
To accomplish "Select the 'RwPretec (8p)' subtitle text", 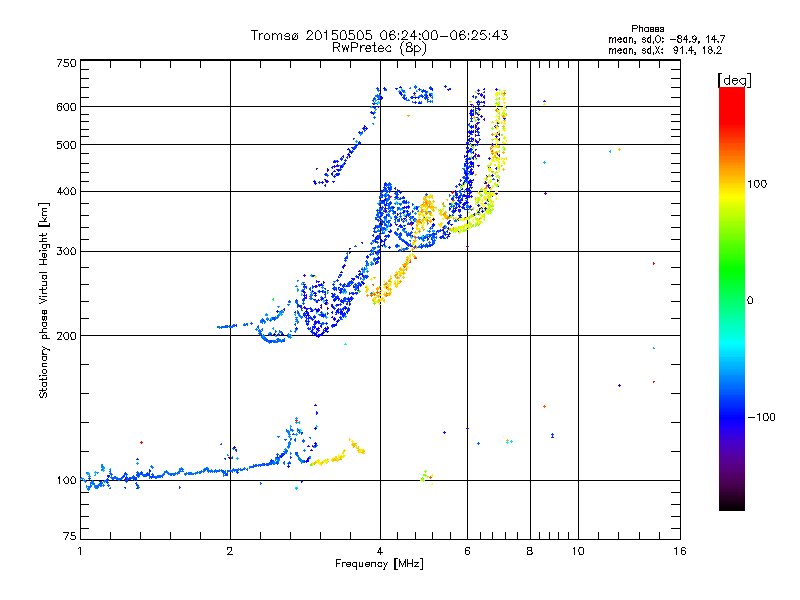I will [379, 48].
